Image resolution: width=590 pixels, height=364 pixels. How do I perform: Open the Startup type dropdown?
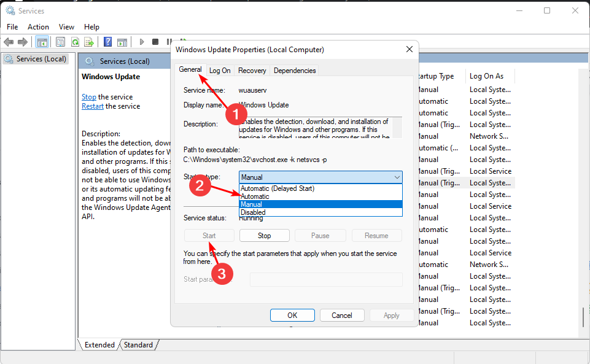[396, 177]
